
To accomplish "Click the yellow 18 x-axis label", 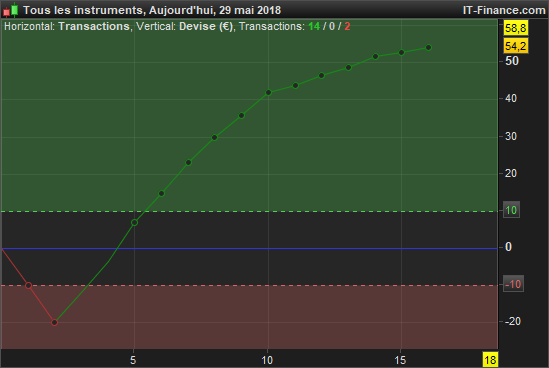I will pyautogui.click(x=490, y=360).
